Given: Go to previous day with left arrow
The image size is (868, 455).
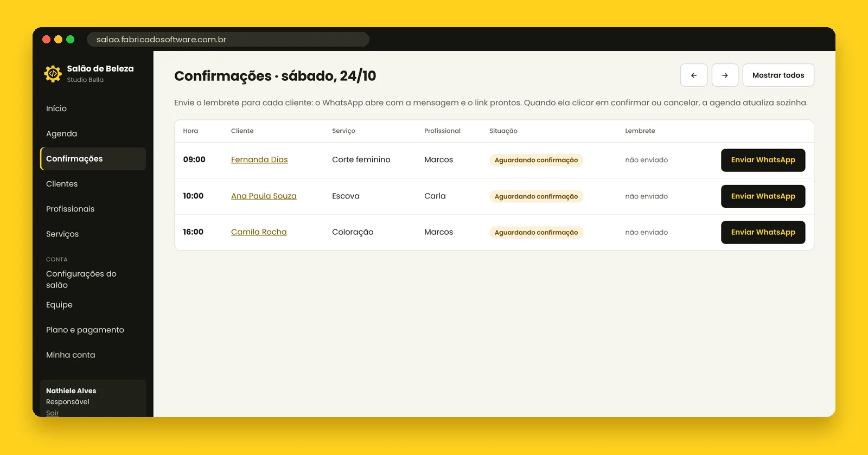Looking at the screenshot, I should (x=694, y=75).
